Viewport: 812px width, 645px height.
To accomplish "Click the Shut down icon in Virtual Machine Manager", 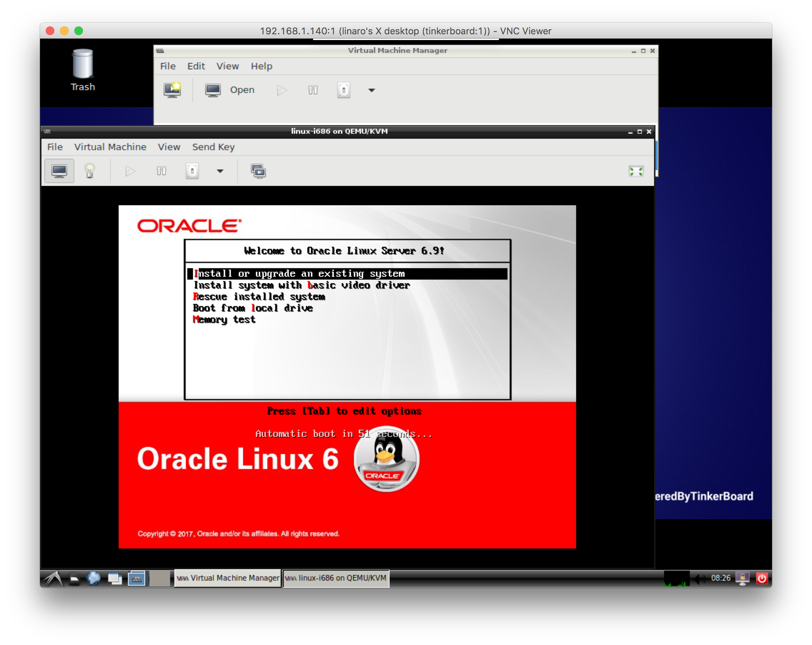I will pos(343,90).
